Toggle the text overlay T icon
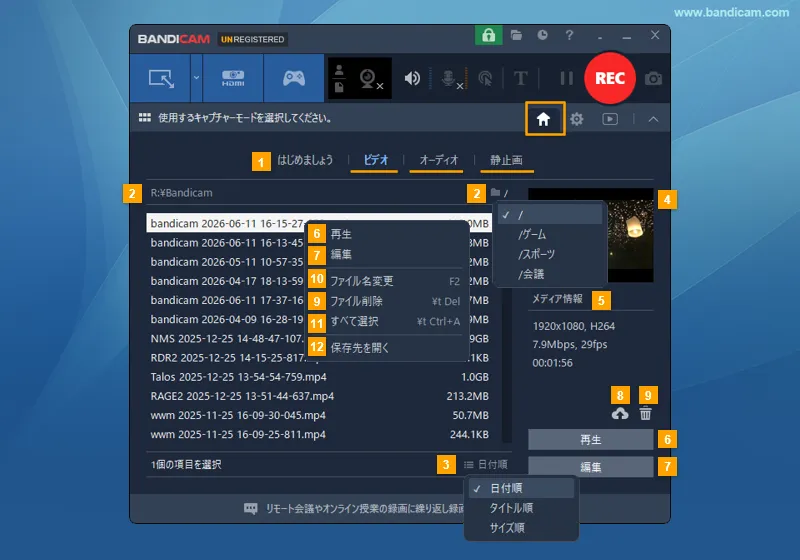Screen dimensions: 800x560 tap(520, 79)
